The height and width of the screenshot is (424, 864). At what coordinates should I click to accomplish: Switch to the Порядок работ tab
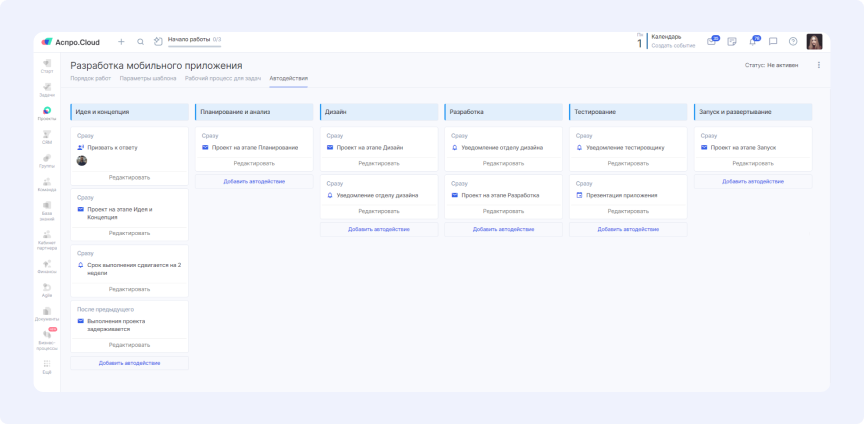click(x=91, y=78)
